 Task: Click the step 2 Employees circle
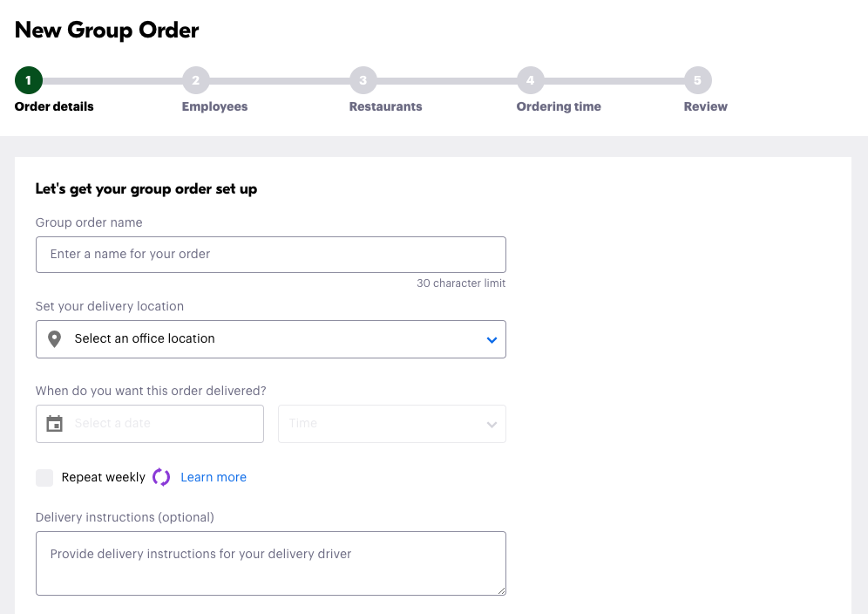point(196,80)
